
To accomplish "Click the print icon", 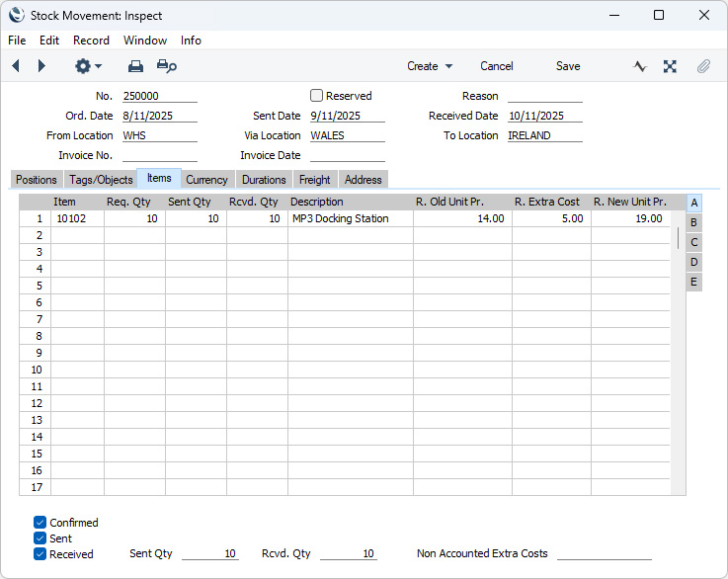I will tap(135, 66).
